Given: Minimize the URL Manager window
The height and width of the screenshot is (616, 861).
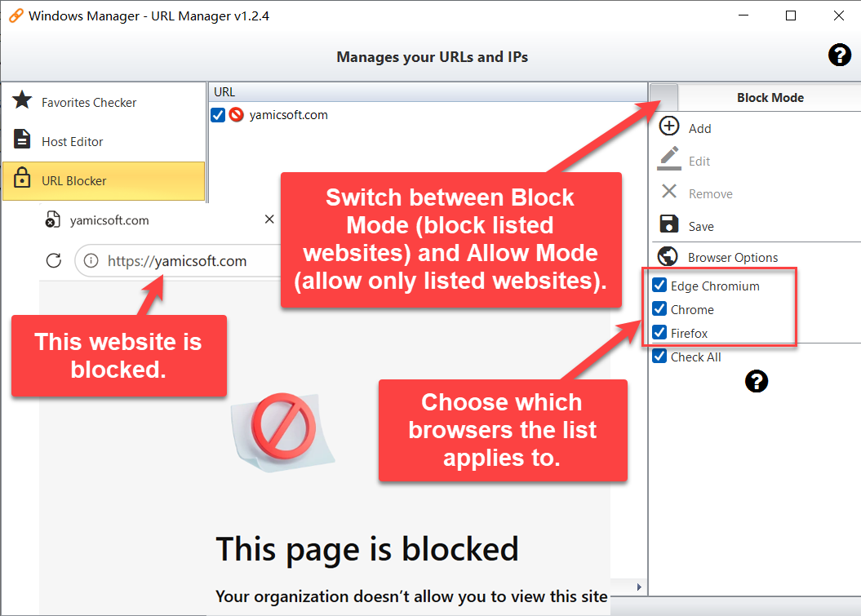Looking at the screenshot, I should pos(743,16).
